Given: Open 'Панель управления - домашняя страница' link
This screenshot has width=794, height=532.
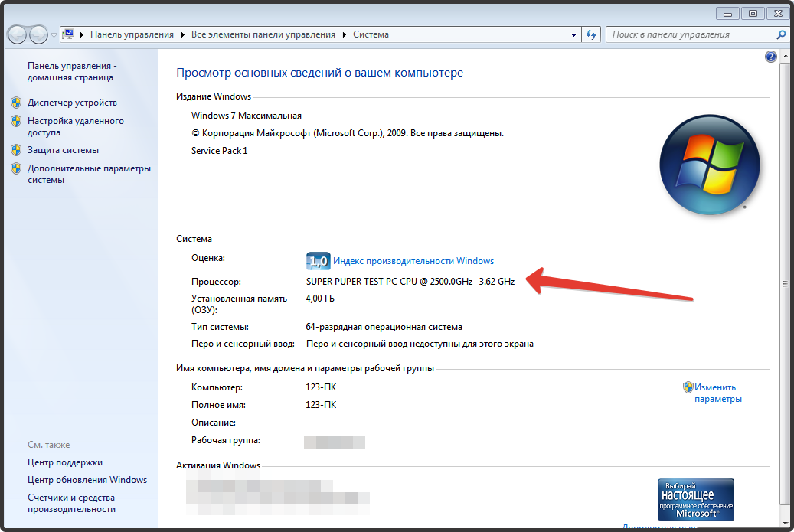Looking at the screenshot, I should (72, 71).
